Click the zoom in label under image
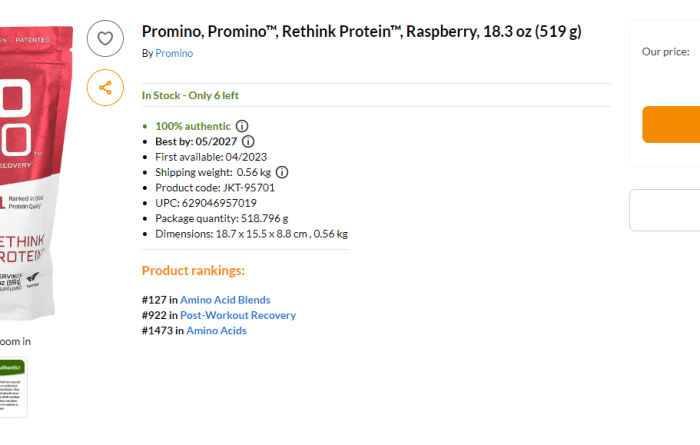The image size is (700, 445). (14, 341)
